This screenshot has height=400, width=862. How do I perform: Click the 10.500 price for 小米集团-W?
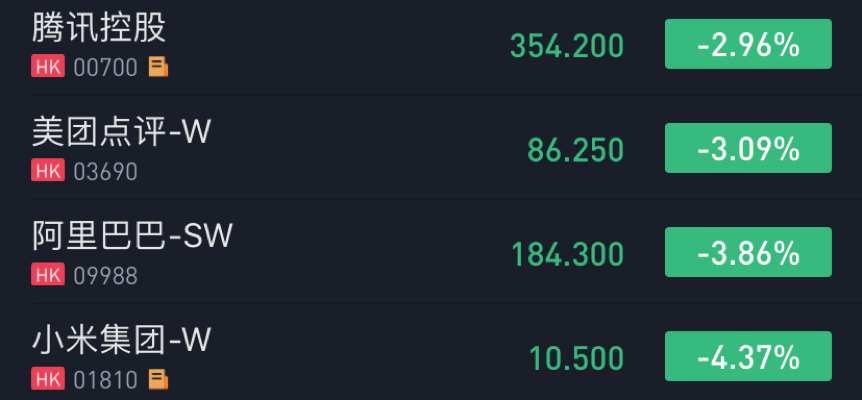(x=575, y=358)
